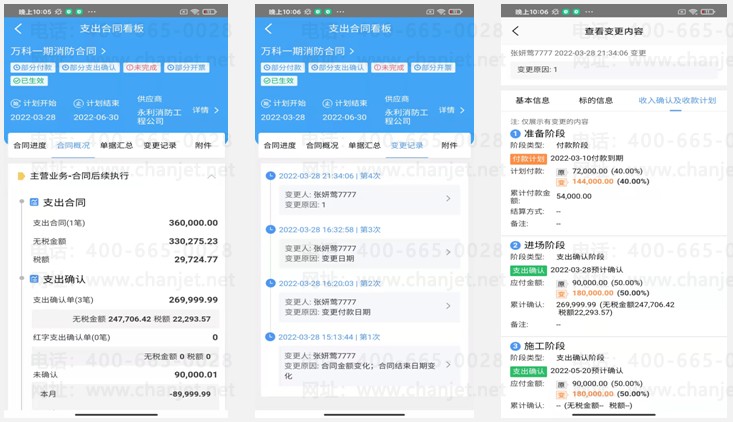
Task: Collapse 主营业务-合同后续执行 section
Action: (211, 176)
